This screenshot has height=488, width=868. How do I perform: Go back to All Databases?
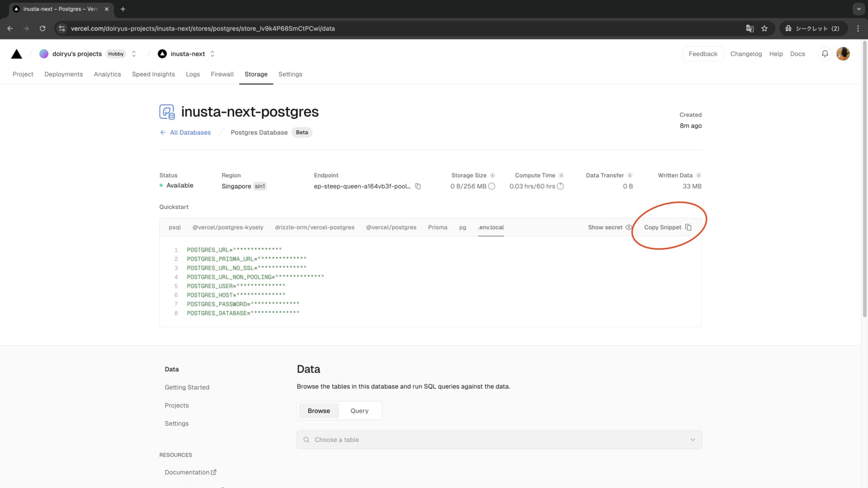click(185, 132)
